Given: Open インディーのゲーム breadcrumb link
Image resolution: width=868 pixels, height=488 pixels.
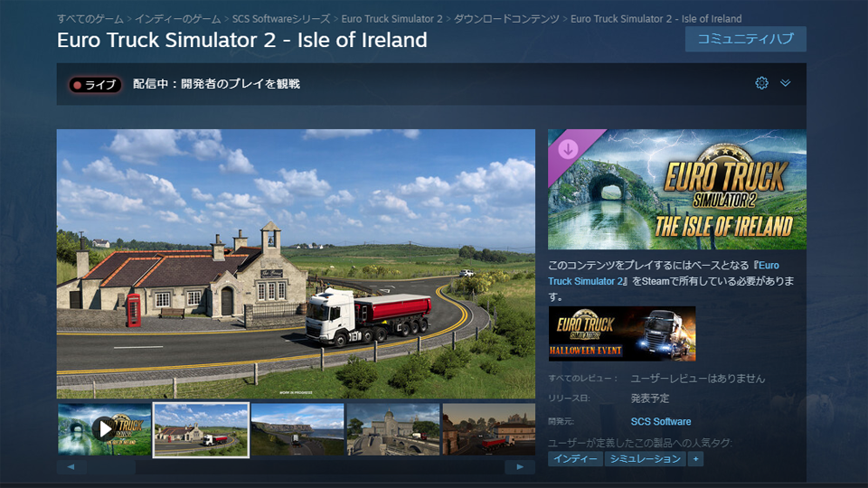Looking at the screenshot, I should (x=178, y=19).
